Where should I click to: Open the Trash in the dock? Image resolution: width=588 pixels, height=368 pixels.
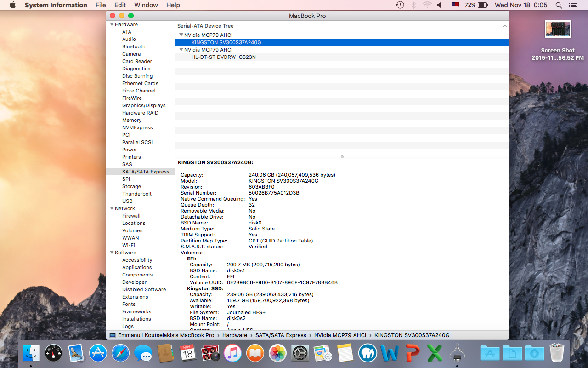(x=557, y=353)
